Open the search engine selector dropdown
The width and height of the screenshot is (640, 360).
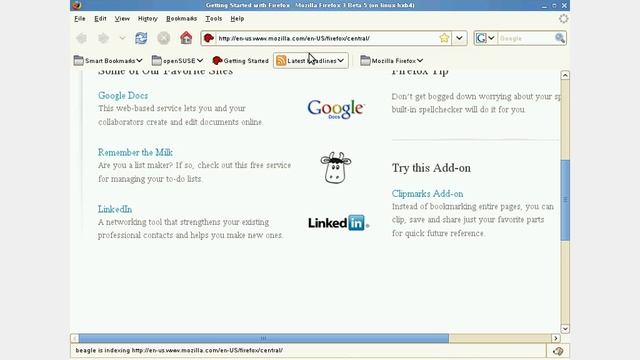coord(485,38)
